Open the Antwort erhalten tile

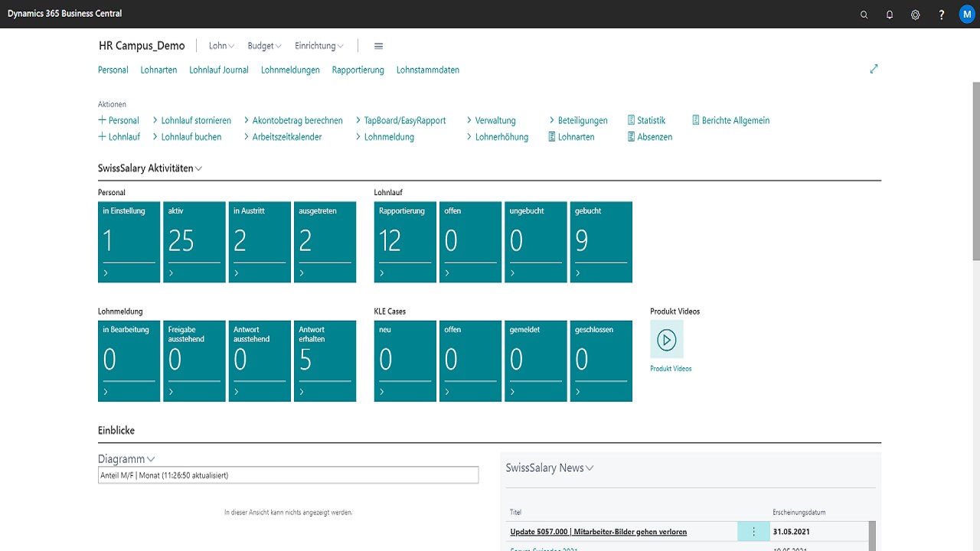click(x=325, y=361)
